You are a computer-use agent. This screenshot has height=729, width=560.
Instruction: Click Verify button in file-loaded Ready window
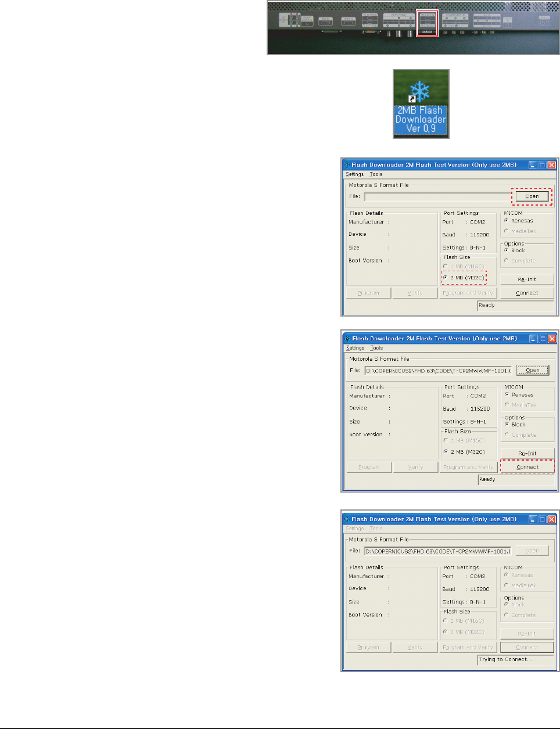(x=415, y=467)
